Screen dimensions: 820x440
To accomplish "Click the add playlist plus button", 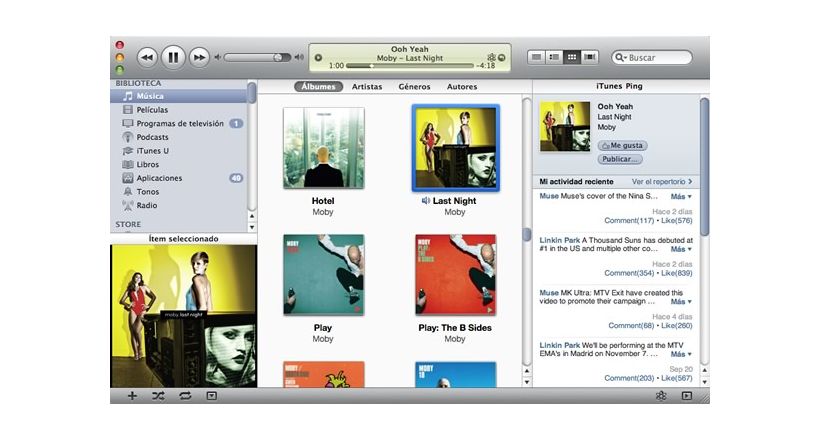I will pos(132,396).
